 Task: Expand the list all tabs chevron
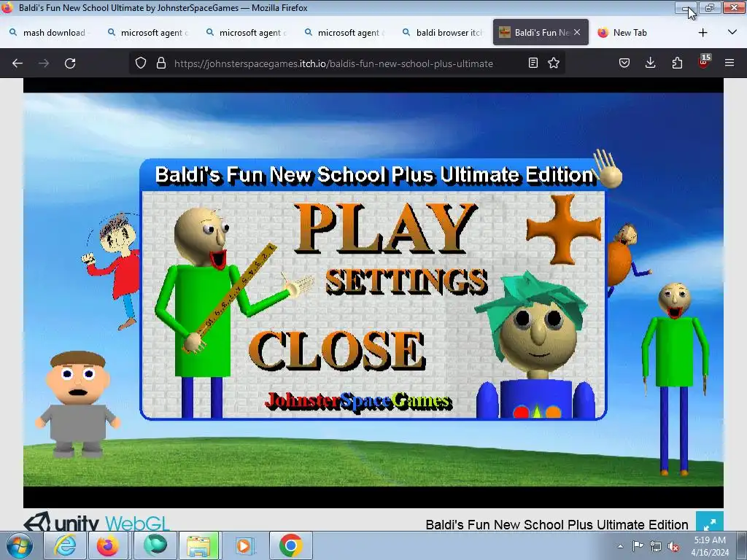click(x=732, y=32)
